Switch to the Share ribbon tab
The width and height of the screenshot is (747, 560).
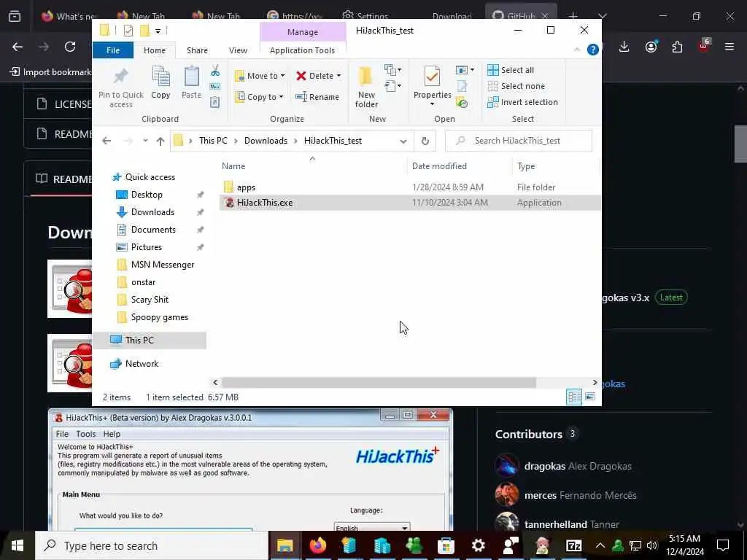point(197,50)
